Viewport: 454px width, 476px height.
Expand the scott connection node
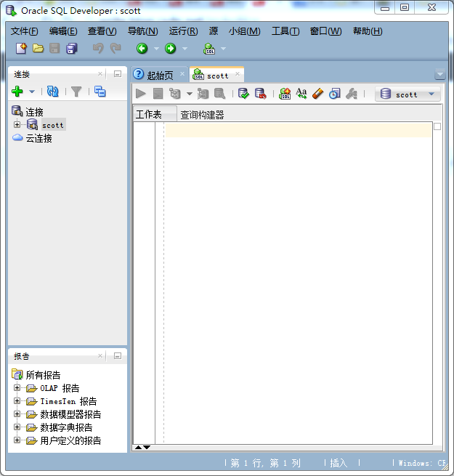point(17,124)
